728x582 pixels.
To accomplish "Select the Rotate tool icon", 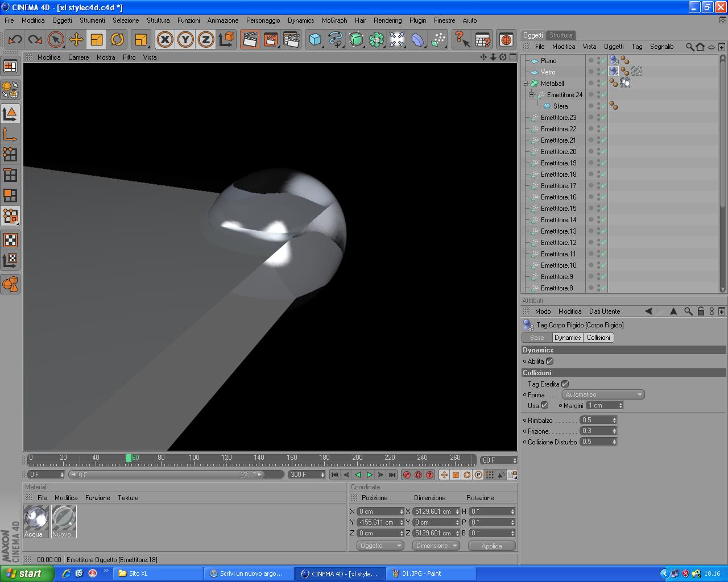I will tap(117, 39).
